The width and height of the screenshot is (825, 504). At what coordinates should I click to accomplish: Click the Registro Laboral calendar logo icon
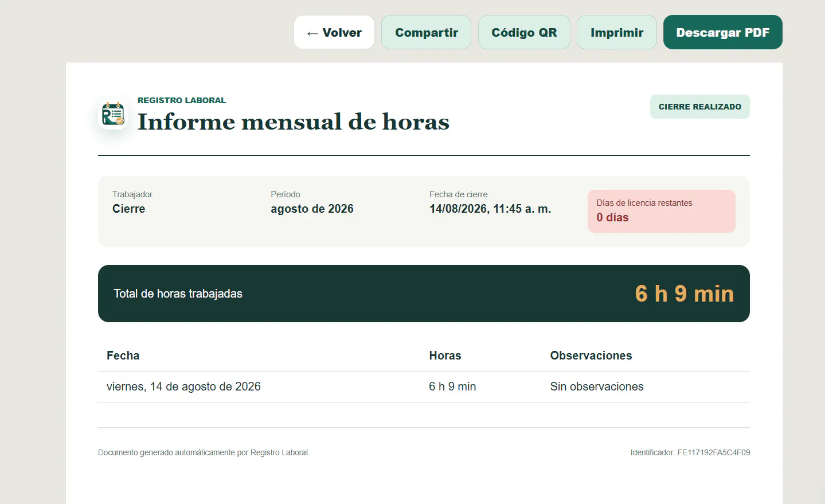113,114
